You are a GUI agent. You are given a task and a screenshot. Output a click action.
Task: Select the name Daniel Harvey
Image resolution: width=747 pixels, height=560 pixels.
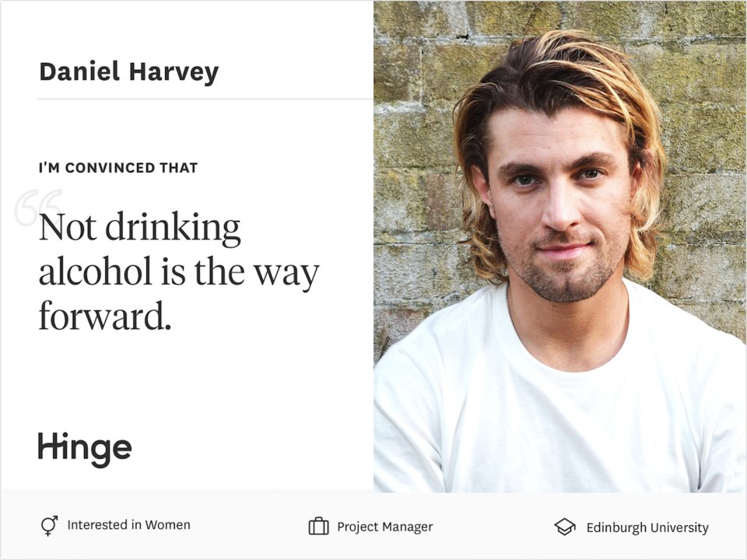128,72
